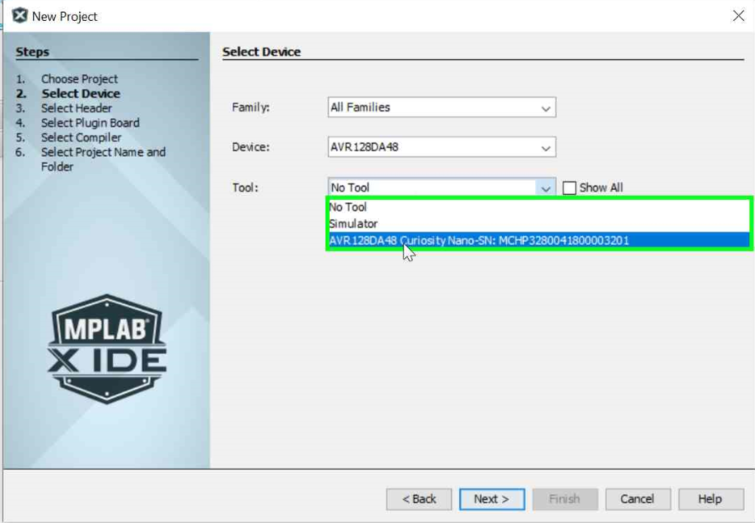The width and height of the screenshot is (755, 523).
Task: Click the Next button
Action: [491, 499]
